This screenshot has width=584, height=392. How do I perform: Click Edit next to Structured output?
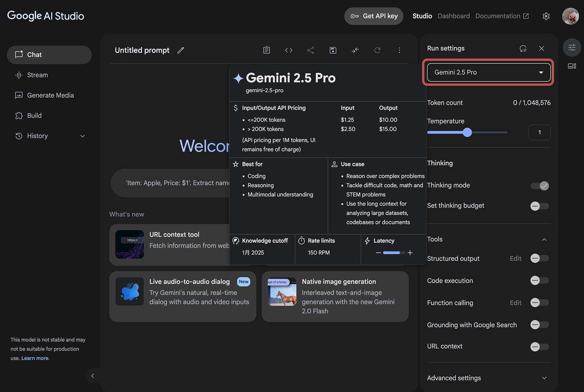pos(516,259)
